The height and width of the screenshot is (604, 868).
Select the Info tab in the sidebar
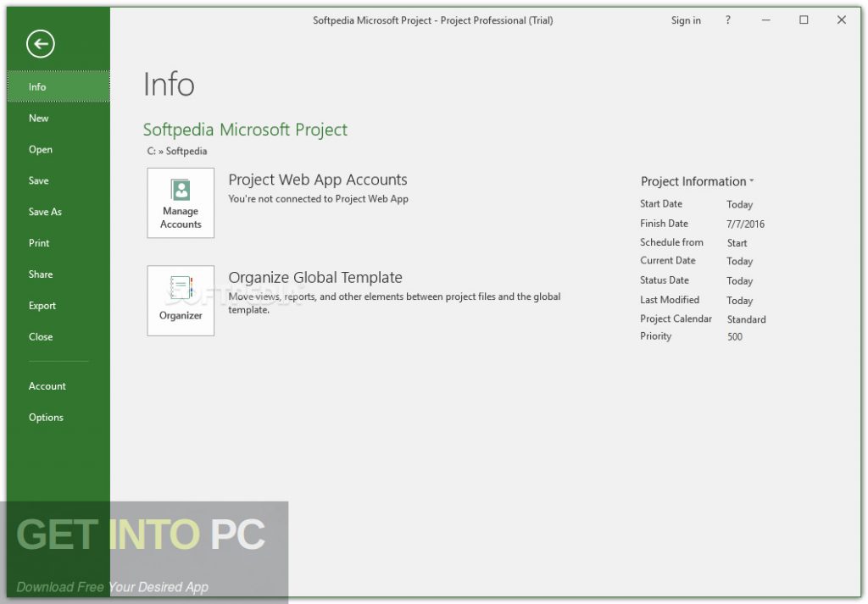58,87
